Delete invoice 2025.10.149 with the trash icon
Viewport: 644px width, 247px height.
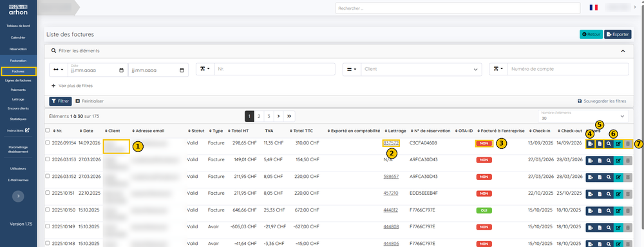coord(627,228)
